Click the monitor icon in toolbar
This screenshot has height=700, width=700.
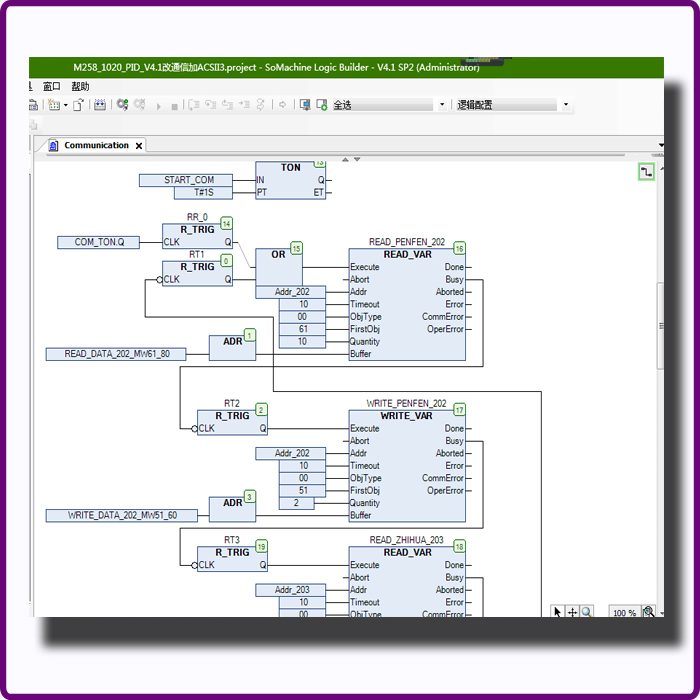(304, 105)
